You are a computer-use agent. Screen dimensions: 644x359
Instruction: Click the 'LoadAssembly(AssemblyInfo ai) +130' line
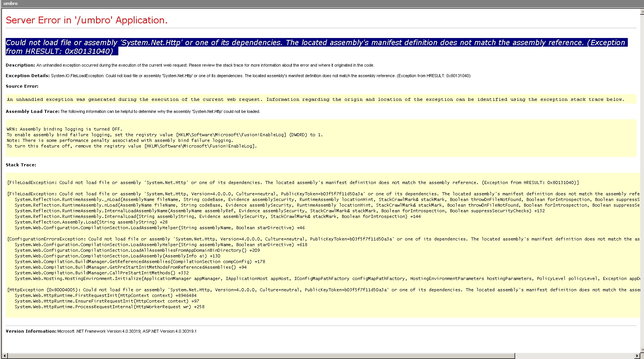coord(118,256)
